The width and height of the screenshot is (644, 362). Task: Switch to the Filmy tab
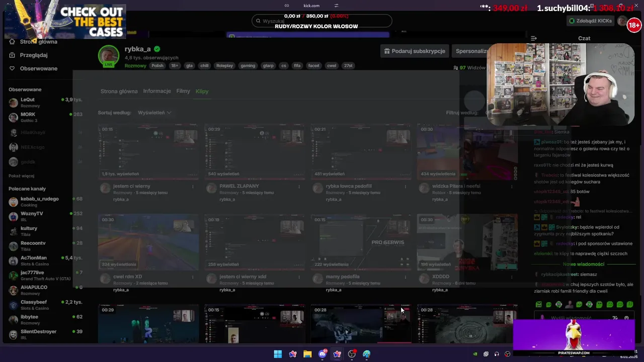coord(183,92)
